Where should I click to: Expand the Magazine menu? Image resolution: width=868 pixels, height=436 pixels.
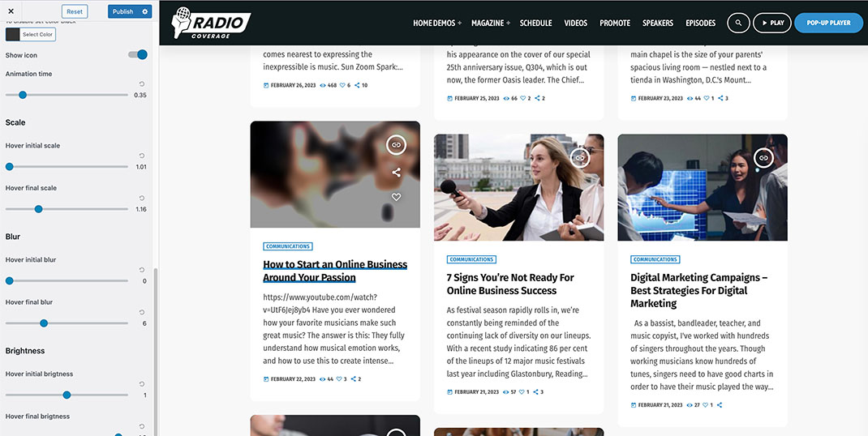(491, 24)
